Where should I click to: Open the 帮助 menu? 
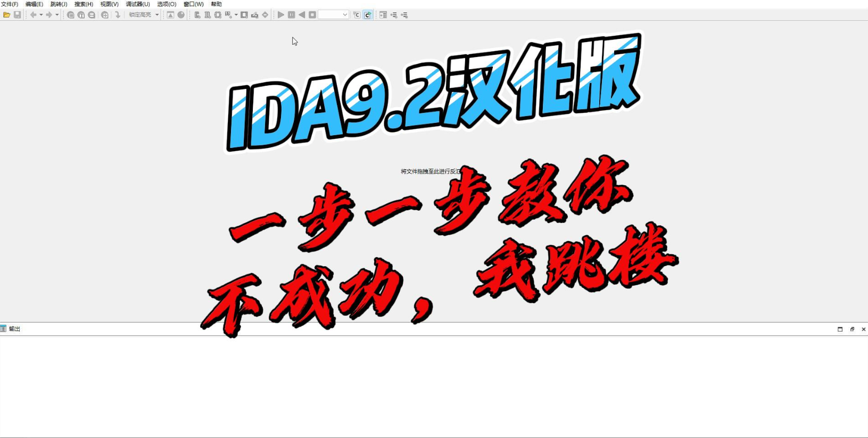[x=216, y=4]
